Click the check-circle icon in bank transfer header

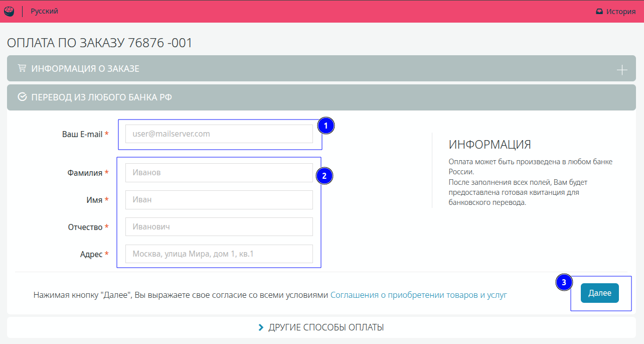click(22, 97)
